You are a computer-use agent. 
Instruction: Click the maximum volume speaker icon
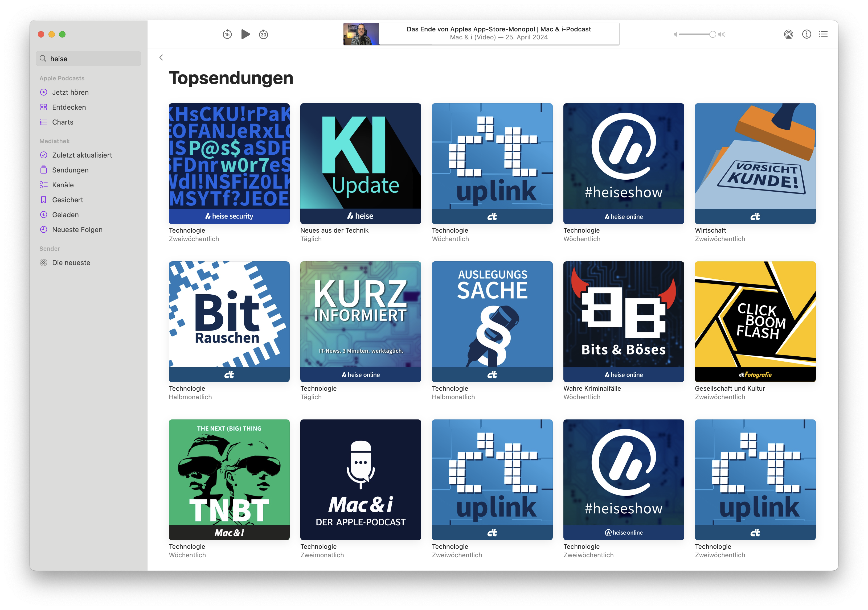coord(722,34)
